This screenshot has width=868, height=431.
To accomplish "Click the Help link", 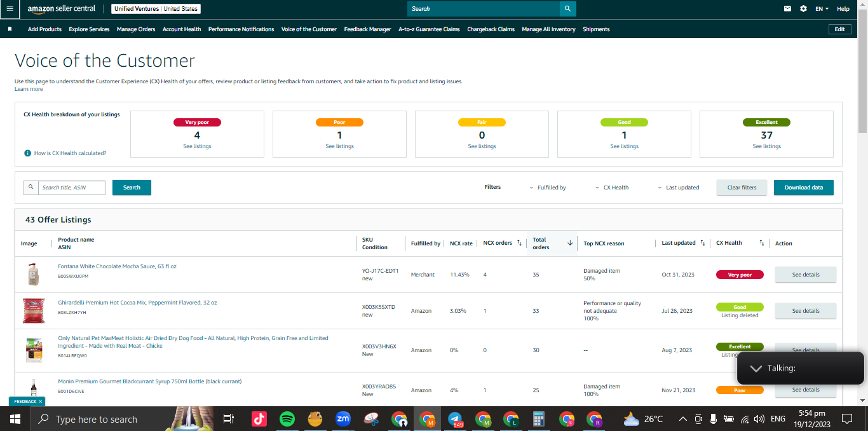I will click(843, 9).
